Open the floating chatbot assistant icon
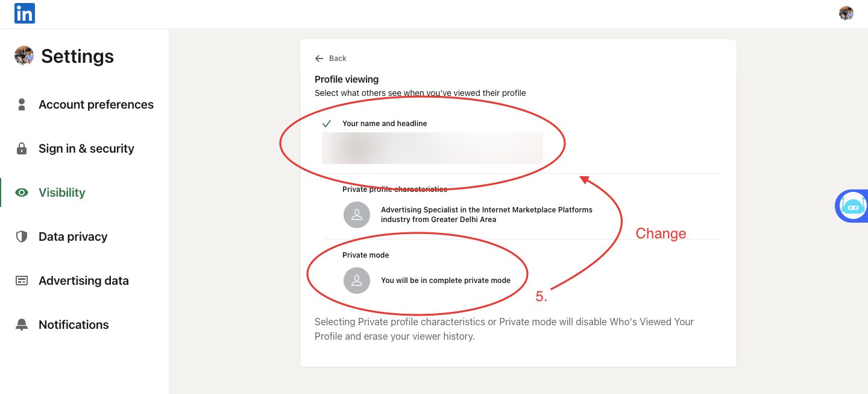The height and width of the screenshot is (394, 868). click(x=852, y=206)
